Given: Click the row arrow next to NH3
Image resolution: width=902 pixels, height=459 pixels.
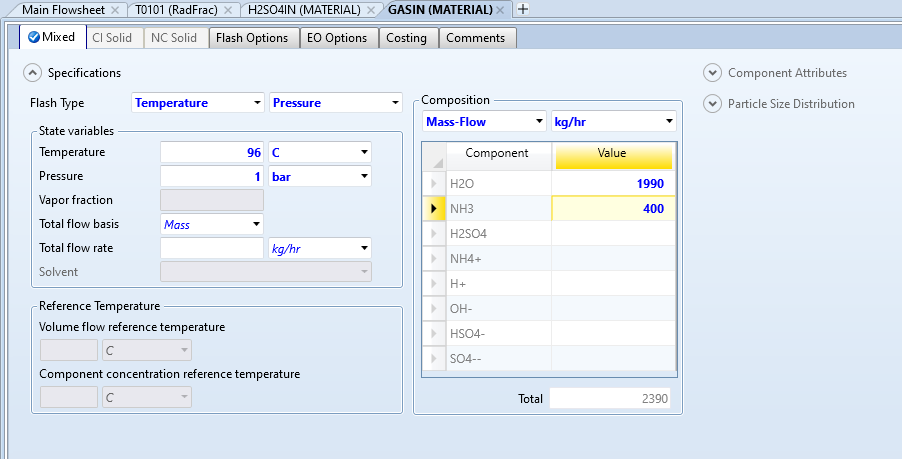Looking at the screenshot, I should tap(434, 208).
